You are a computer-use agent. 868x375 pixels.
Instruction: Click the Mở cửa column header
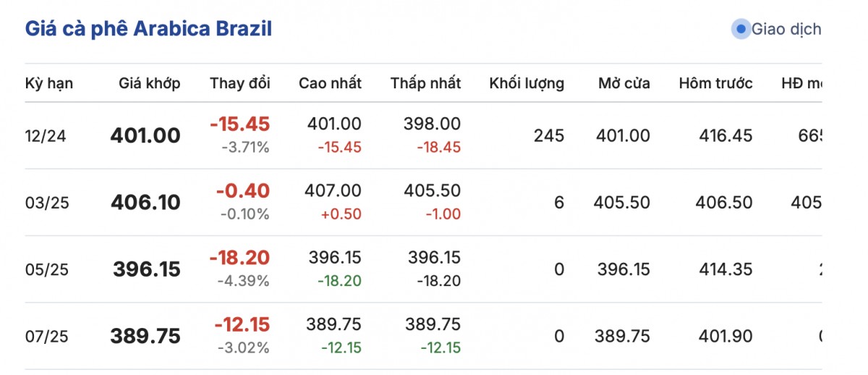[x=624, y=83]
